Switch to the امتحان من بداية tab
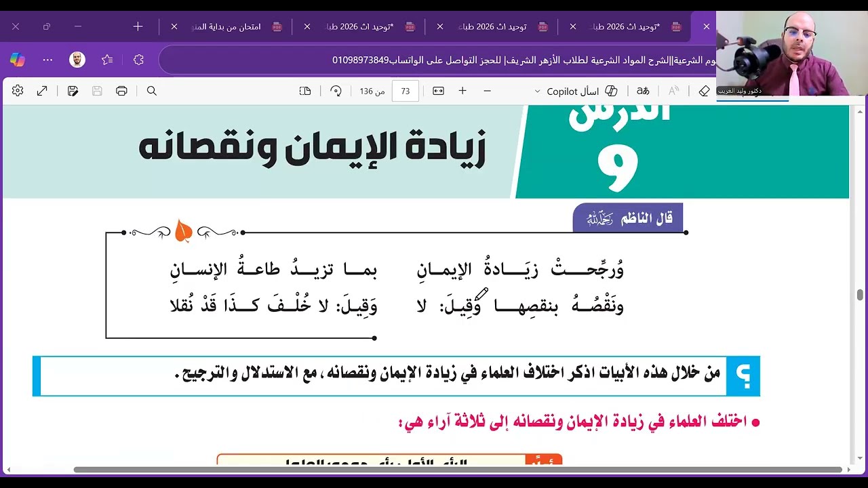This screenshot has height=488, width=868. [x=227, y=26]
